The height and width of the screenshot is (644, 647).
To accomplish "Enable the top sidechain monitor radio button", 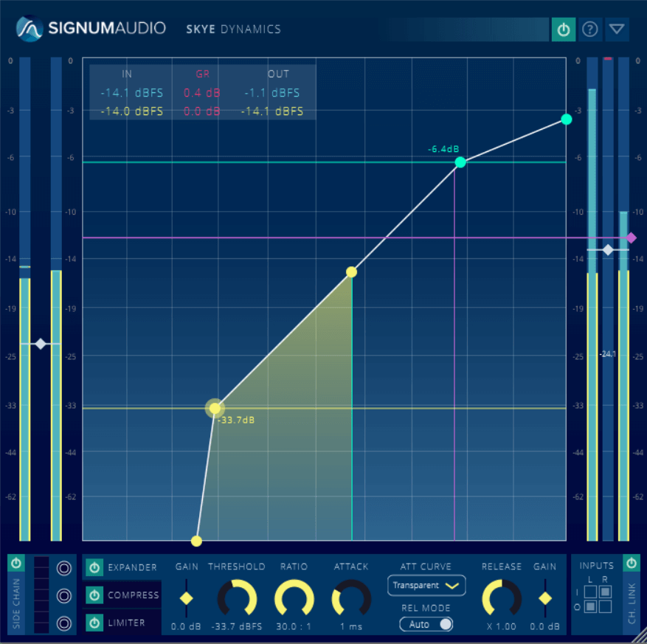I will (63, 568).
